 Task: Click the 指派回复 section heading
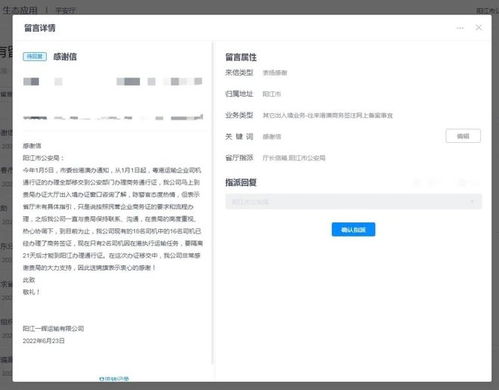tap(241, 182)
